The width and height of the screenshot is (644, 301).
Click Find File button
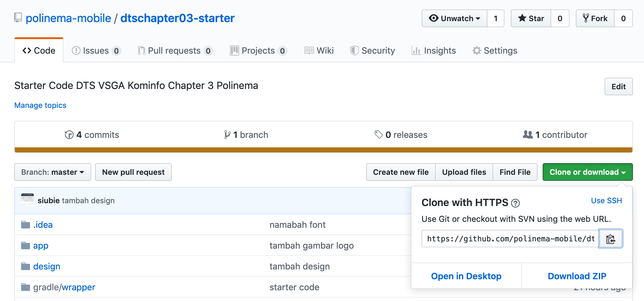coord(515,172)
